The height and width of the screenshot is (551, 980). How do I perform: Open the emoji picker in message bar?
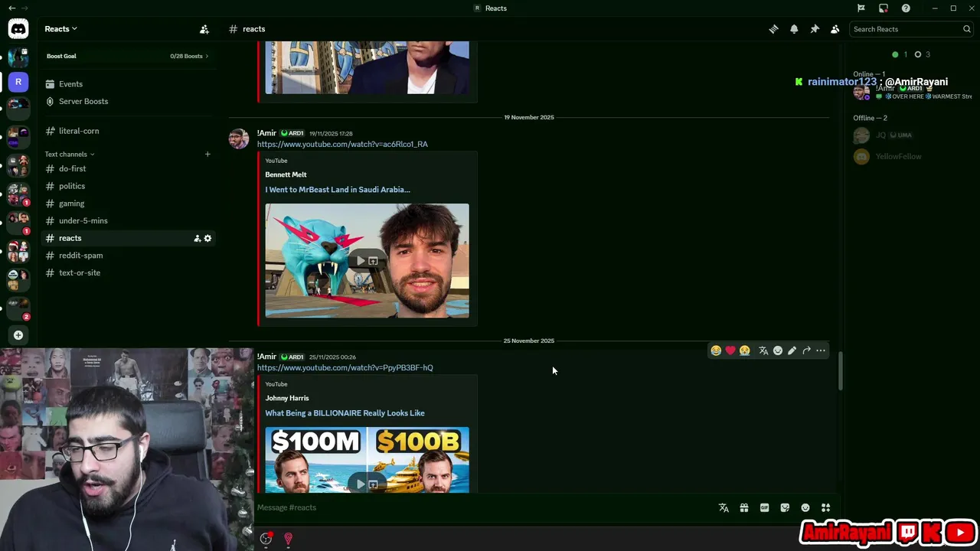pos(805,507)
